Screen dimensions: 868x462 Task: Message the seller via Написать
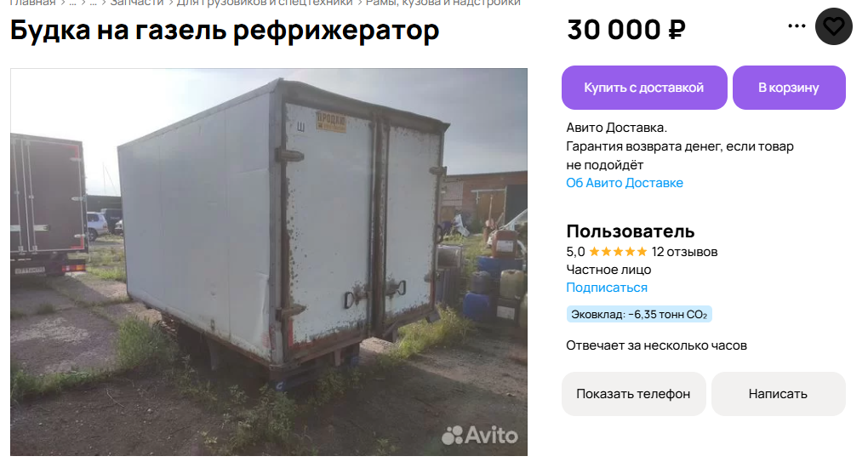[778, 393]
